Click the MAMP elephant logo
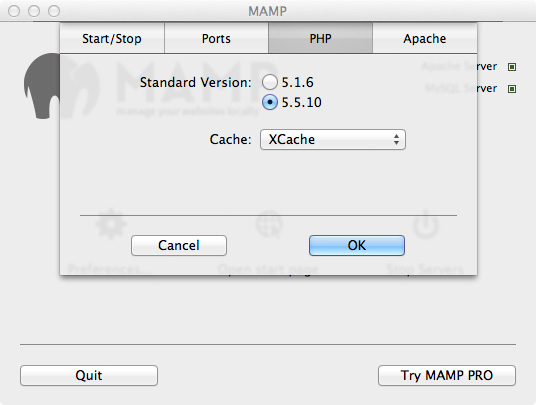Screen dimensions: 536x405 [42, 86]
